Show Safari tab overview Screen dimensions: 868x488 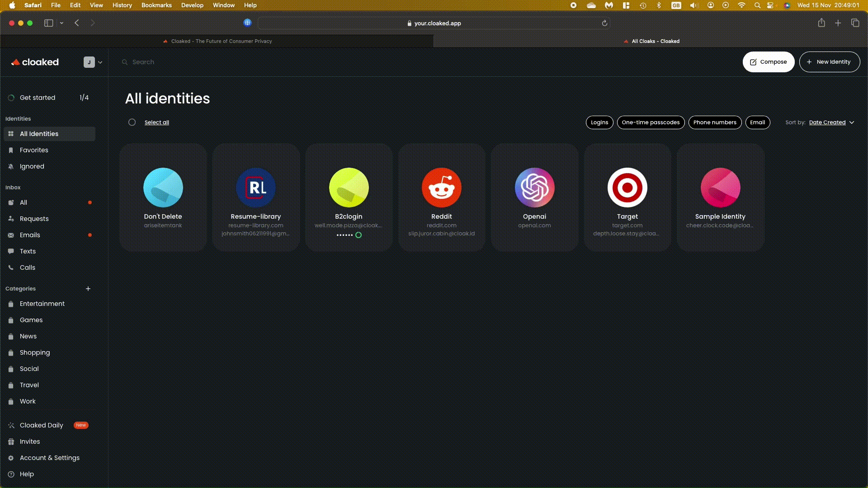pos(855,23)
